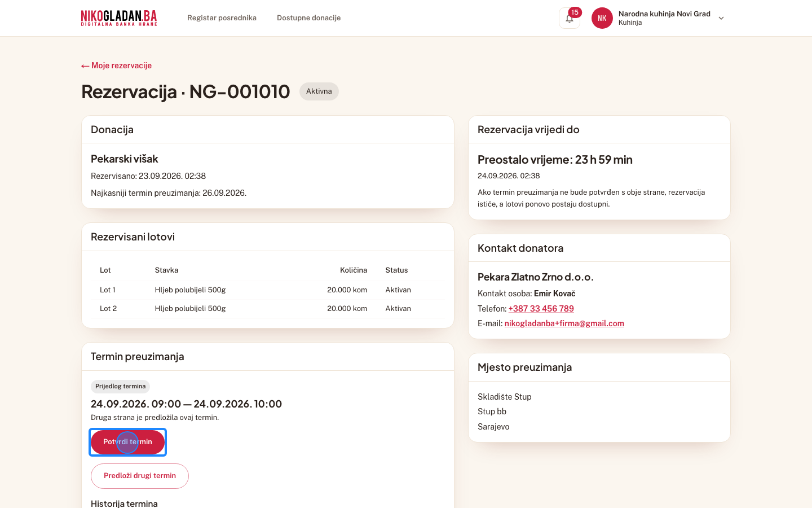Screen dimensions: 812x508
Task: Open Registar posrednika menu item
Action: point(222,18)
